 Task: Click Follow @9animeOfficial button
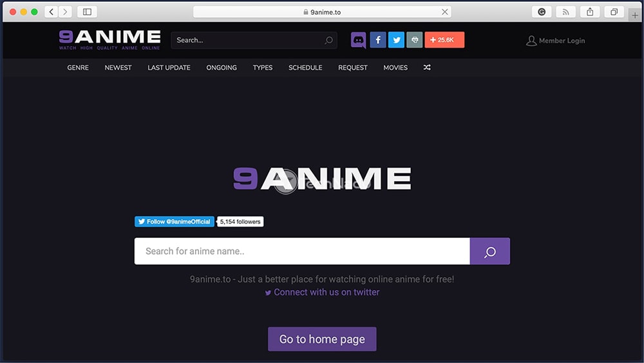point(175,222)
